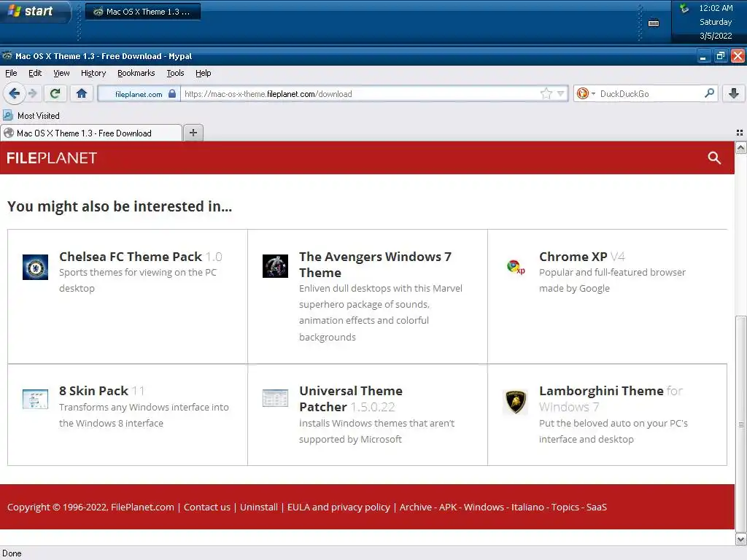Open the Contact us footer link
Viewport: 747px width, 560px height.
[207, 507]
